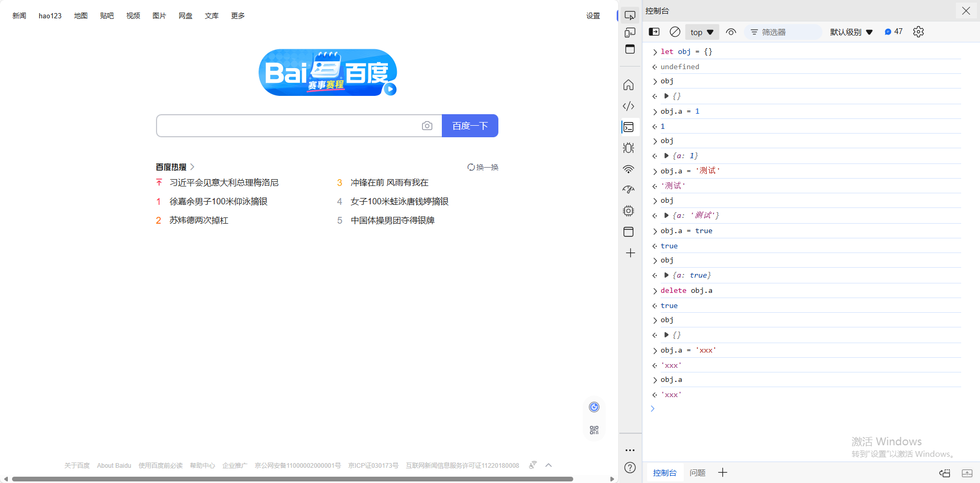The height and width of the screenshot is (483, 980).
Task: Close the DevTools console panel
Action: tap(966, 10)
